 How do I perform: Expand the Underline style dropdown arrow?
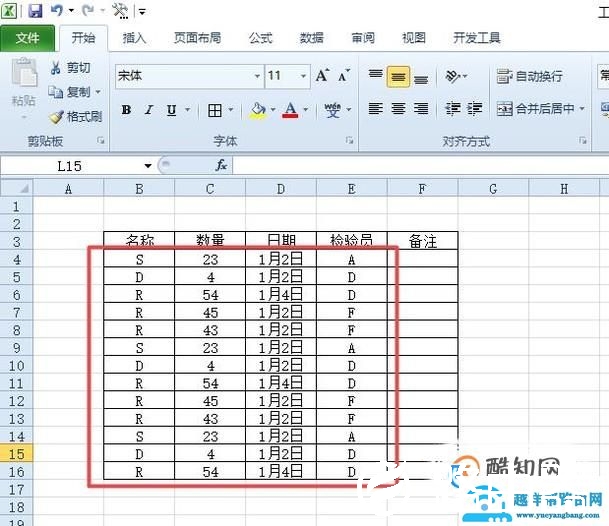pyautogui.click(x=188, y=110)
